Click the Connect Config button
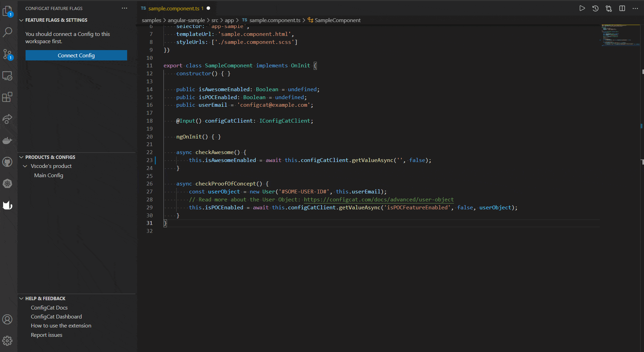 pos(76,55)
